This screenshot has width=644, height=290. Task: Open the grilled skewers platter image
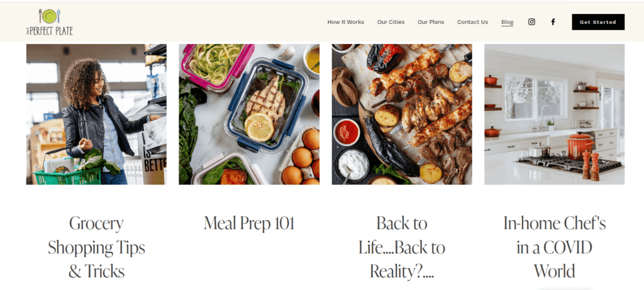(x=402, y=114)
